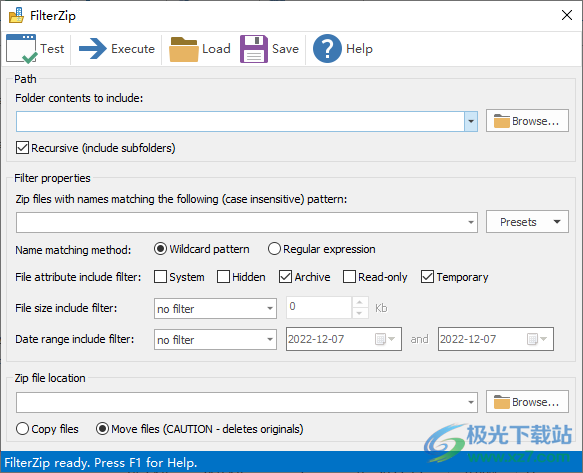Expand the name pattern dropdown arrow
Image resolution: width=583 pixels, height=473 pixels.
[471, 222]
